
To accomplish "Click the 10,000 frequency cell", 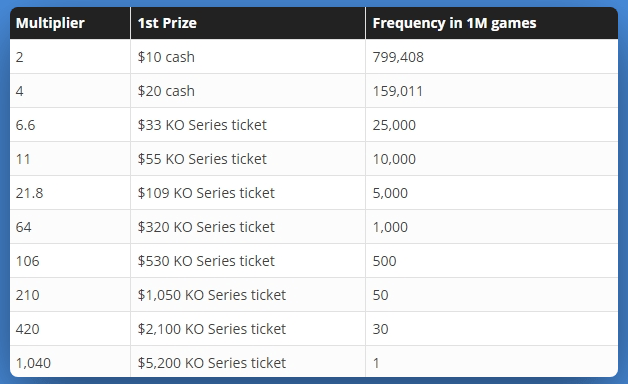I will point(492,159).
